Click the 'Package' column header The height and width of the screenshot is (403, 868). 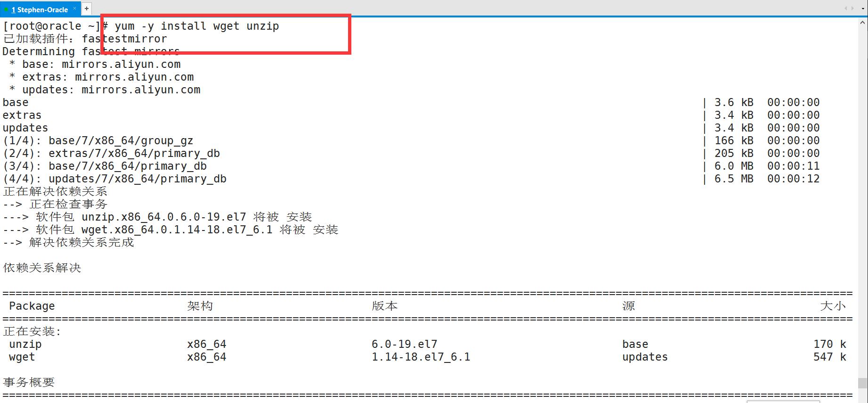32,306
